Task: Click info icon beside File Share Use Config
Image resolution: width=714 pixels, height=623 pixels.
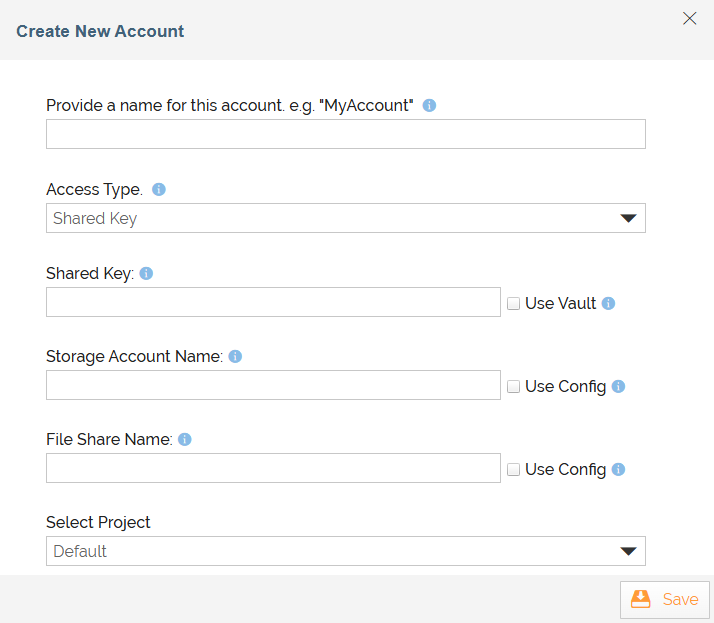Action: (618, 469)
